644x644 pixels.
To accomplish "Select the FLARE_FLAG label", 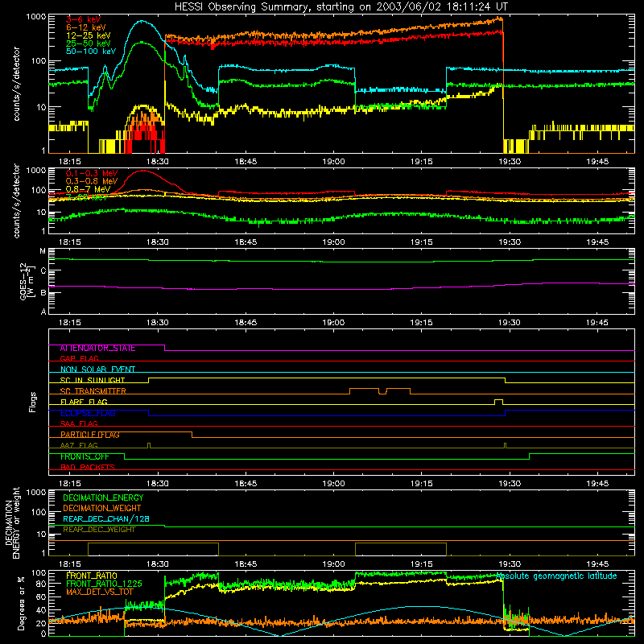I will coord(84,402).
